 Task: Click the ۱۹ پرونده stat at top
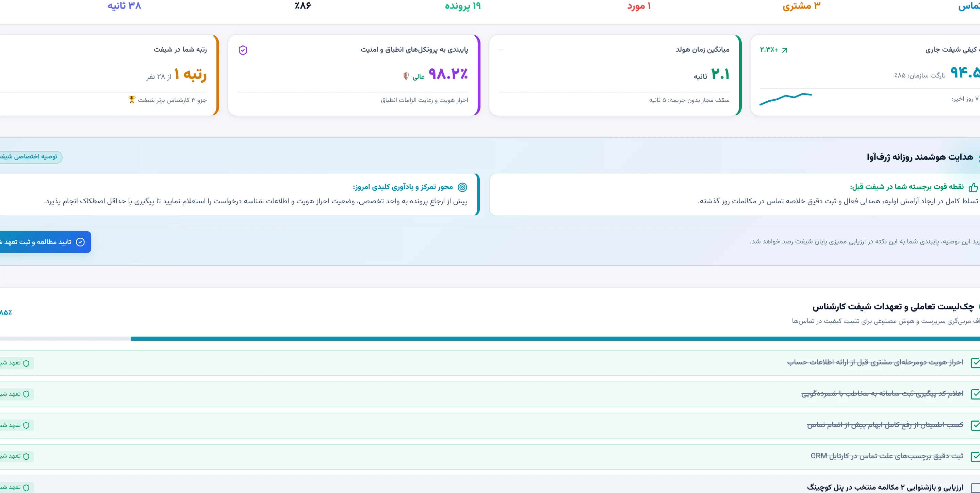tap(463, 6)
